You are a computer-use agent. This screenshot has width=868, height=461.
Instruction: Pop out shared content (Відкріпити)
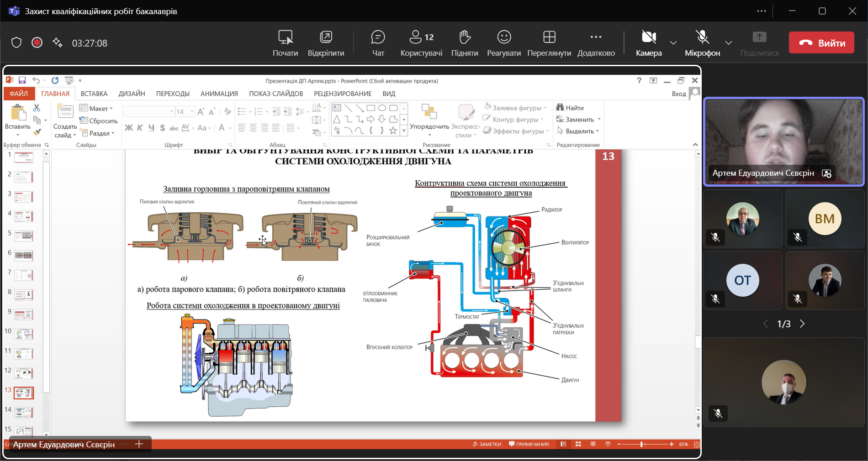click(326, 43)
